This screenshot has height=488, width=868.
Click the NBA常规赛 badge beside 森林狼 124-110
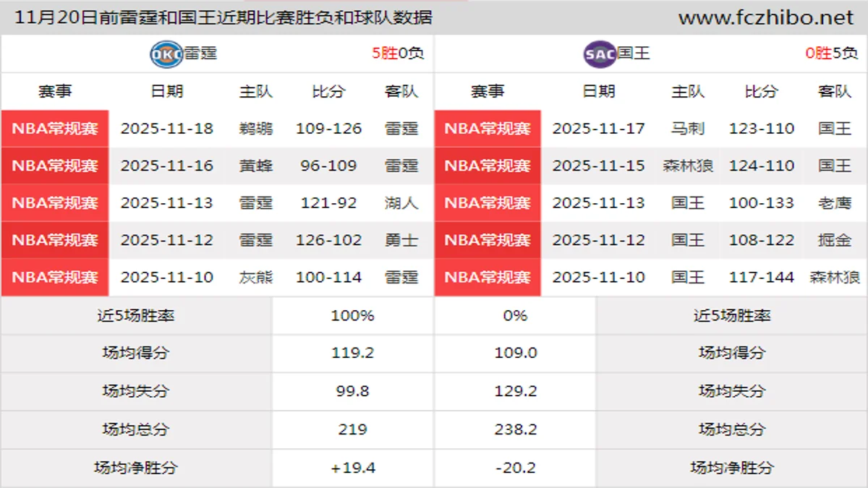click(x=487, y=166)
